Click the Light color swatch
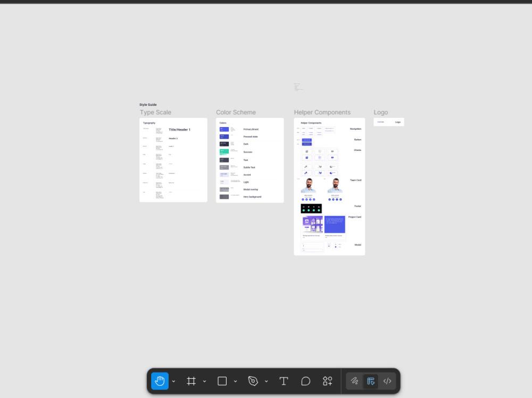Viewport: 532px width, 398px height. pyautogui.click(x=224, y=182)
